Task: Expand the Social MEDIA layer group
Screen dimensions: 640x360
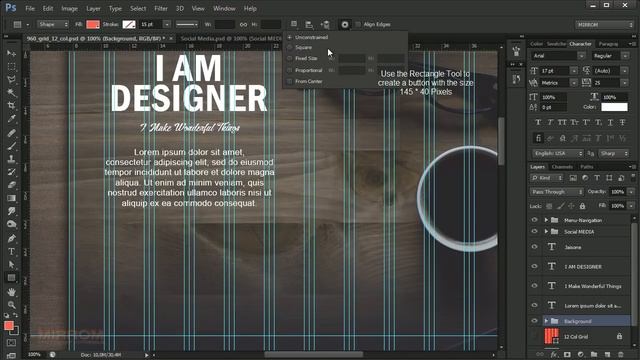Action: [546, 231]
